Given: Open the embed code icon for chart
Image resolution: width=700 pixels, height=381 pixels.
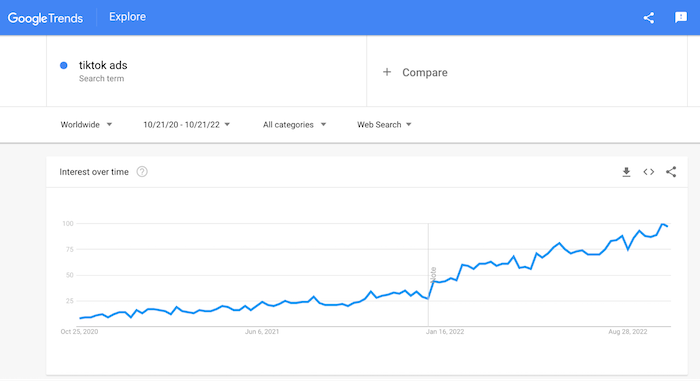Looking at the screenshot, I should (x=649, y=172).
